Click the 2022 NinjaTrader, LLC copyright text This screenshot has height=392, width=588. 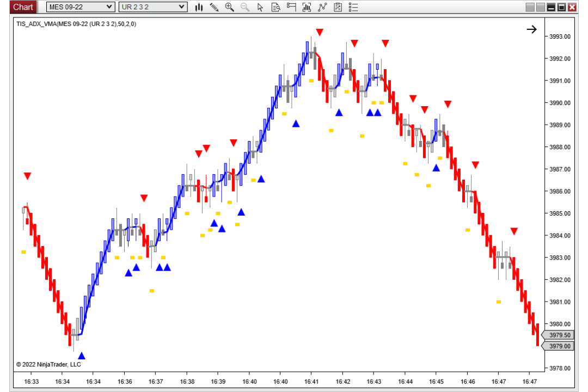click(48, 364)
